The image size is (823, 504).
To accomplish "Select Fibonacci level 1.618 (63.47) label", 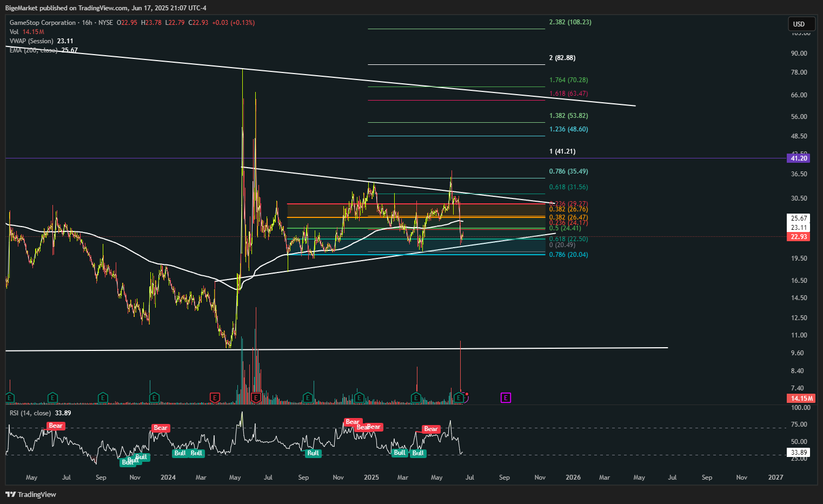I will point(568,94).
